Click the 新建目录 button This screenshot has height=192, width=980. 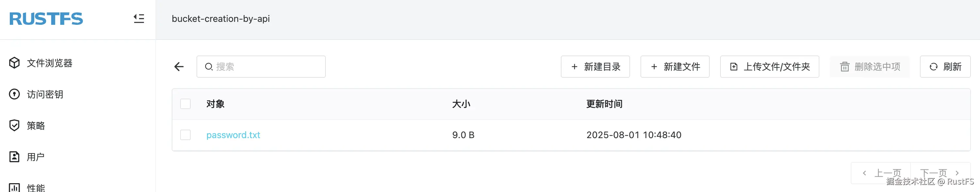595,67
